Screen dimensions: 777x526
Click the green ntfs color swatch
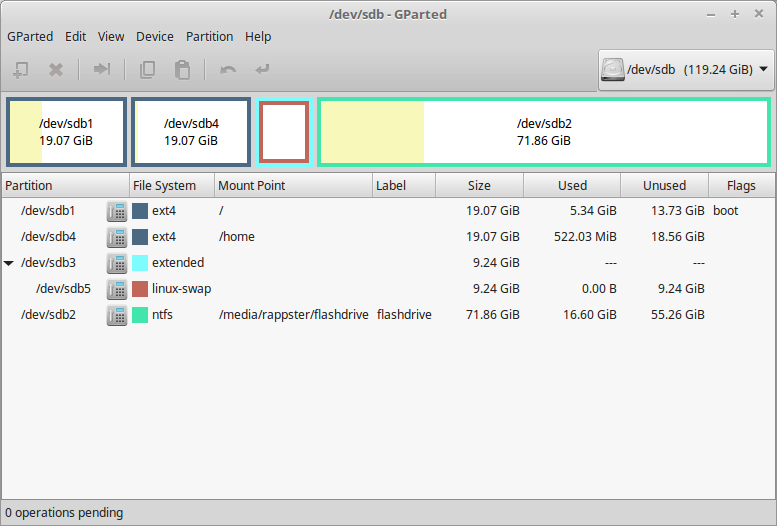(x=140, y=315)
